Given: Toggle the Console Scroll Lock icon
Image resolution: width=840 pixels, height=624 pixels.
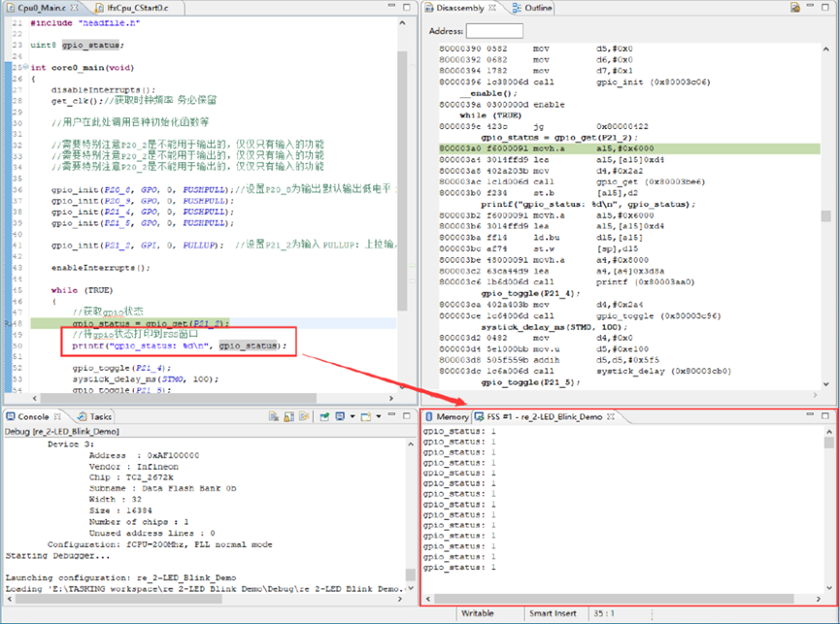Looking at the screenshot, I should click(x=288, y=416).
